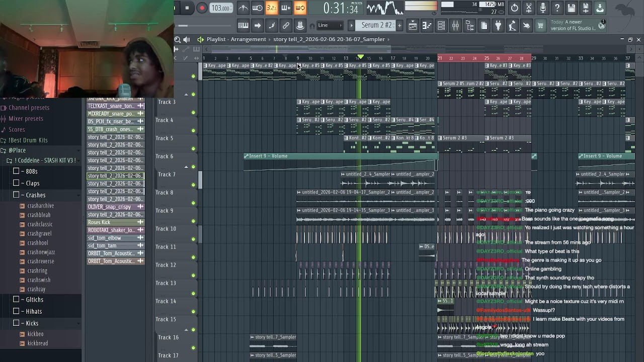Open the audio editor scissors icon

[529, 8]
